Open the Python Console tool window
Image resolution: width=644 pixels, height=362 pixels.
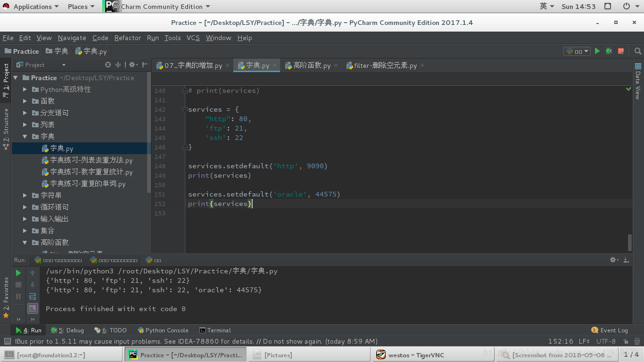163,330
